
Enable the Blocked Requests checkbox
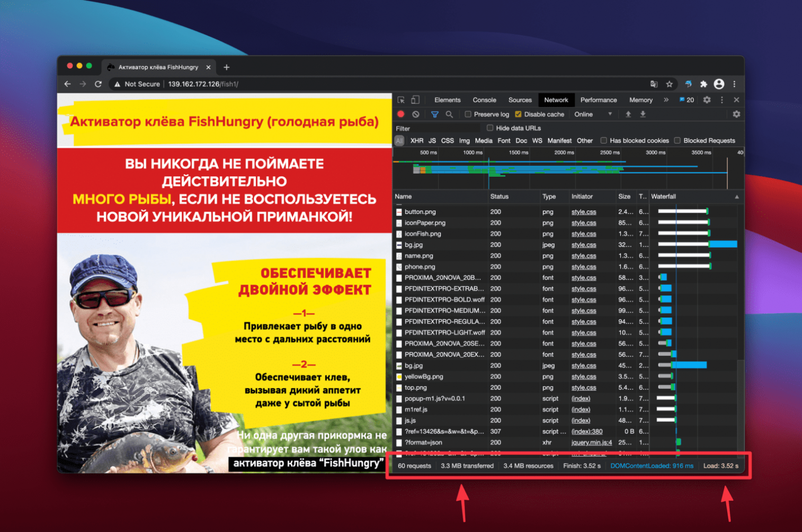tap(677, 140)
